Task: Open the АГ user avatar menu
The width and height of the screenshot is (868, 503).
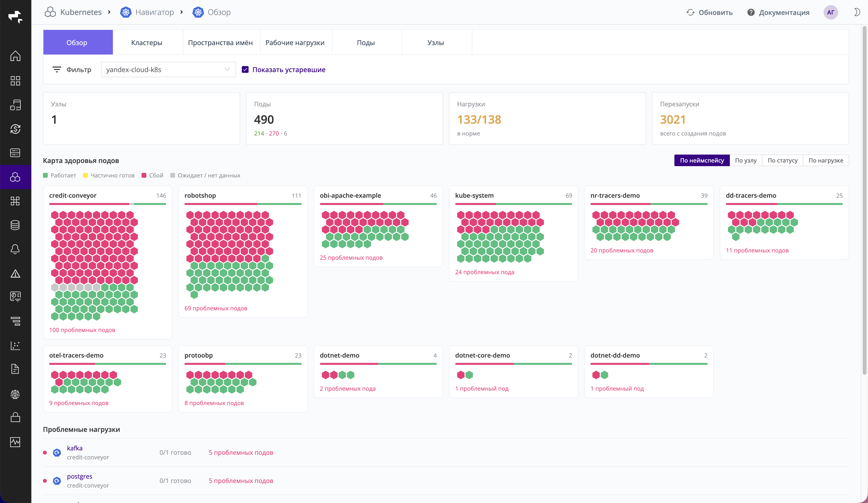Action: pos(830,12)
